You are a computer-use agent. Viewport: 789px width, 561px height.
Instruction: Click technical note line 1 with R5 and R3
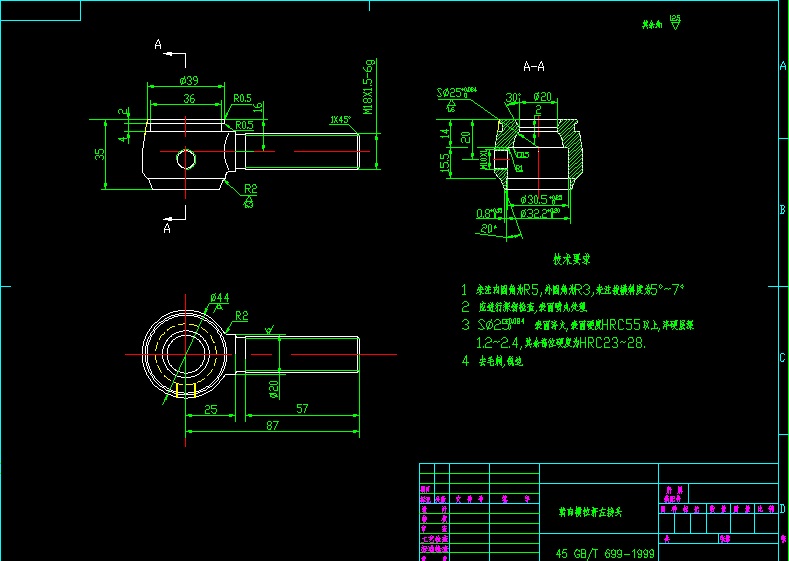pyautogui.click(x=573, y=290)
